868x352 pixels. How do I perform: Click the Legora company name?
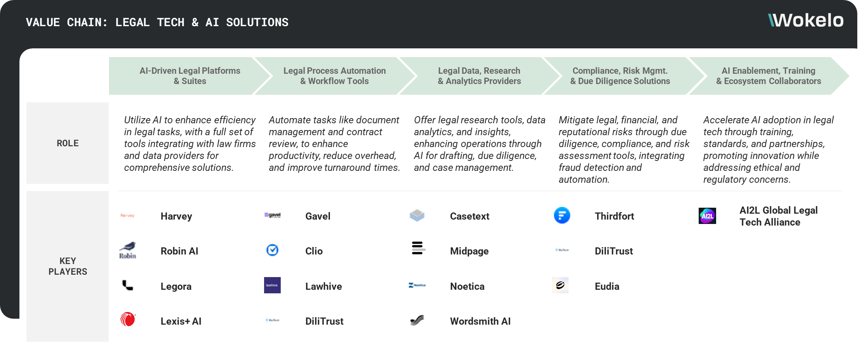coord(176,286)
